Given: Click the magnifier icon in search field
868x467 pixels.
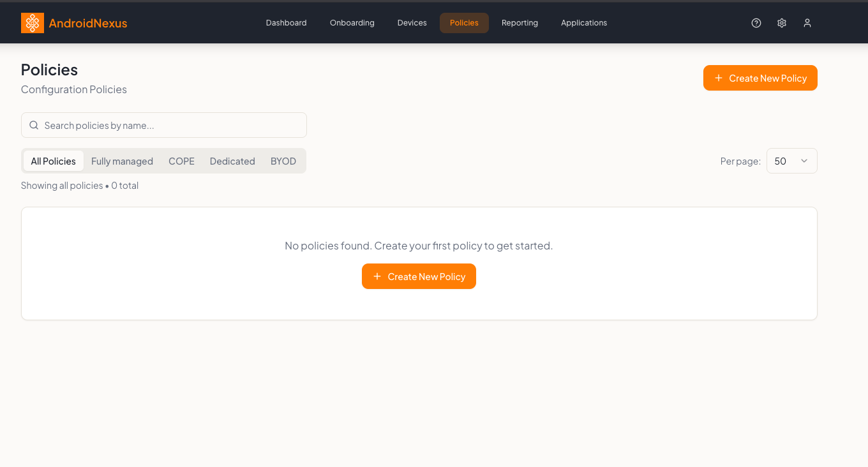Looking at the screenshot, I should point(34,126).
